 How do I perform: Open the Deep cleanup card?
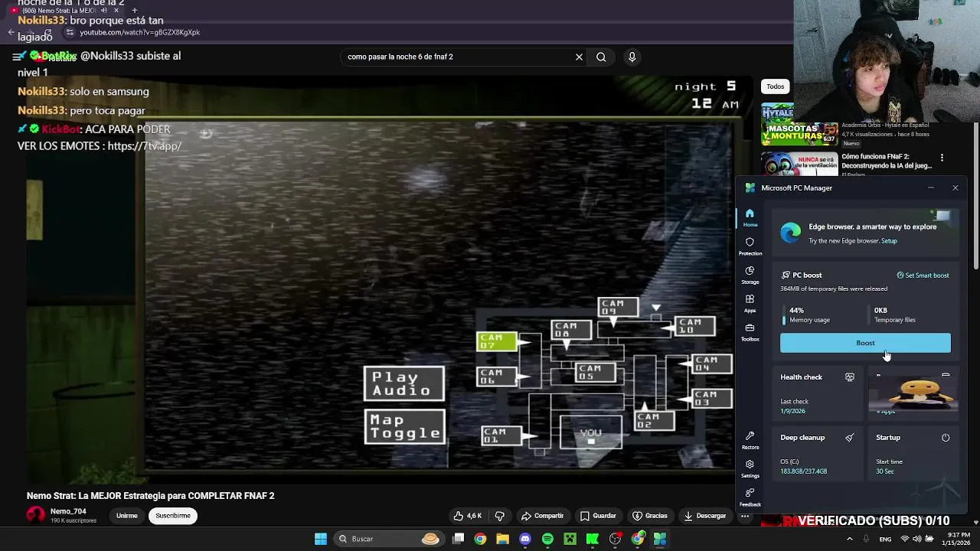click(x=819, y=455)
